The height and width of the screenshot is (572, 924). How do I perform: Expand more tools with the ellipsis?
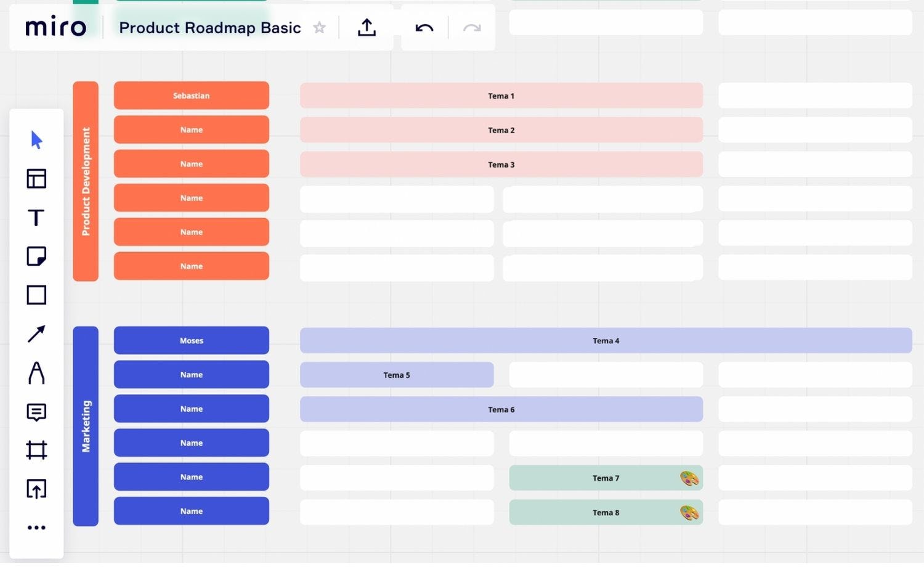coord(36,527)
